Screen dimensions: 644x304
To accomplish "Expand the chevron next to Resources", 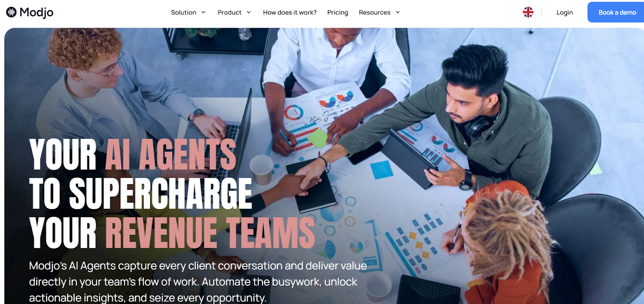I will tap(398, 12).
